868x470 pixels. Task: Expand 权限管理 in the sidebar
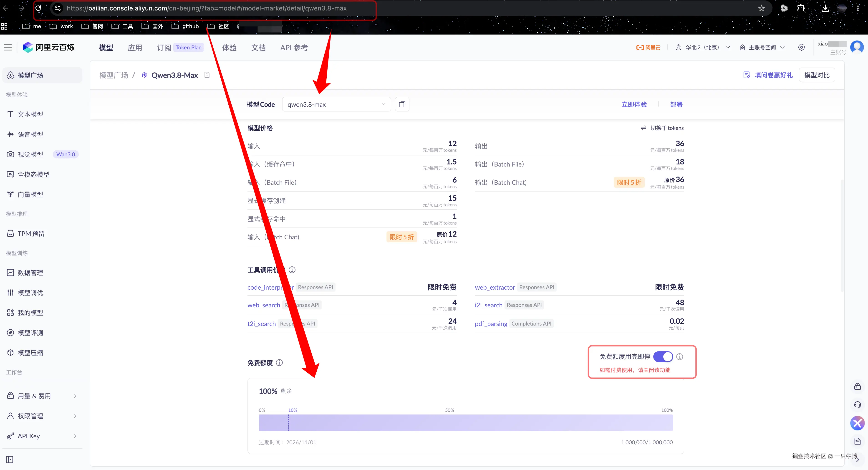click(x=42, y=416)
